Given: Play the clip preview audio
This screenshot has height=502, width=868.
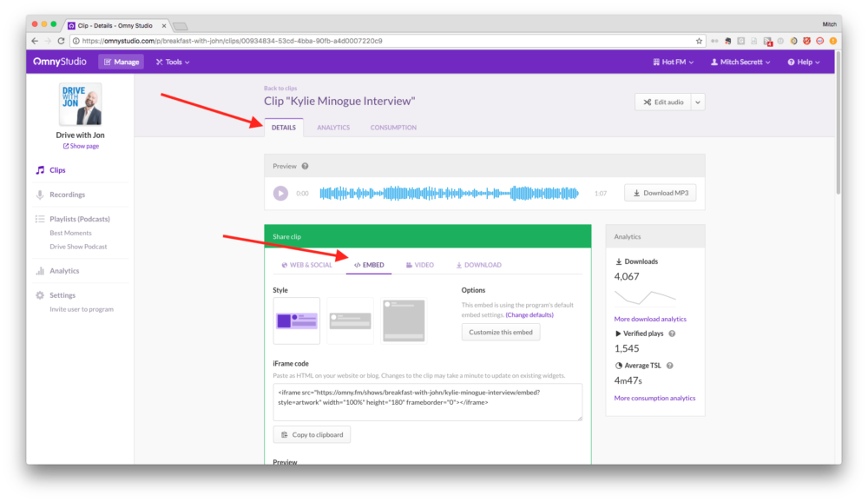Looking at the screenshot, I should tap(280, 194).
